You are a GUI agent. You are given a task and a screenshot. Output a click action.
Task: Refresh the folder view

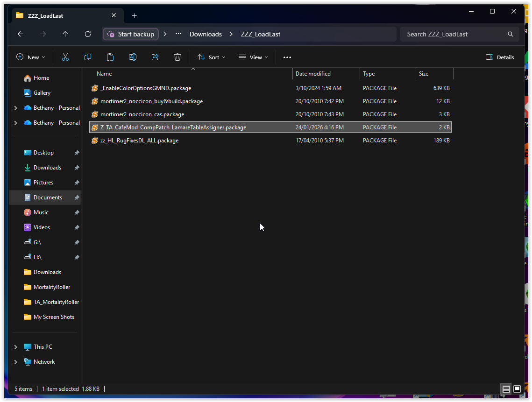point(88,34)
